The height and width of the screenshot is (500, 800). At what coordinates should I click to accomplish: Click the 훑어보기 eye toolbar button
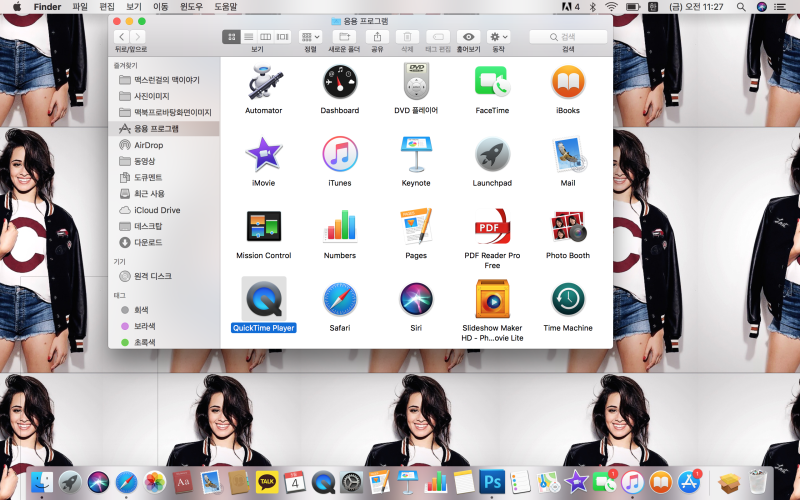pyautogui.click(x=468, y=37)
